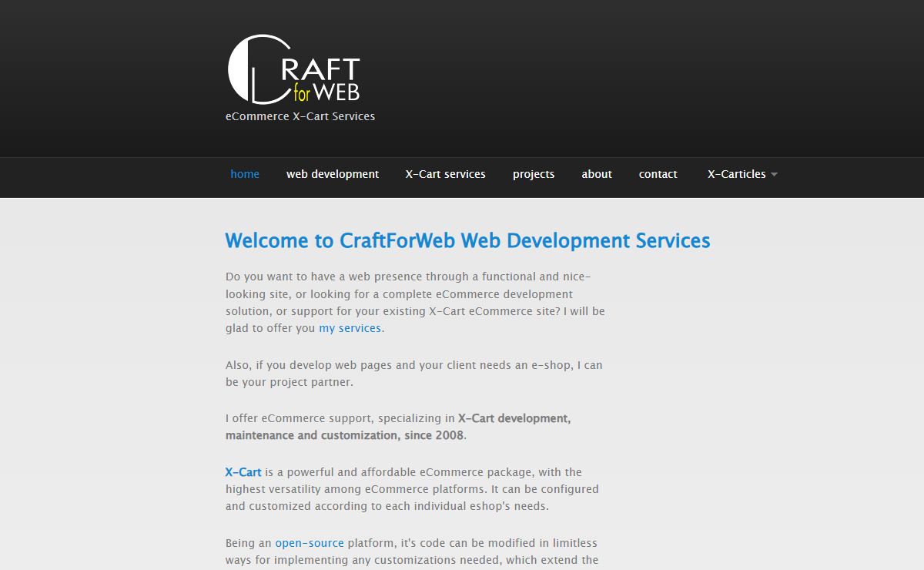Open the contact menu item
924x570 pixels.
pyautogui.click(x=658, y=174)
